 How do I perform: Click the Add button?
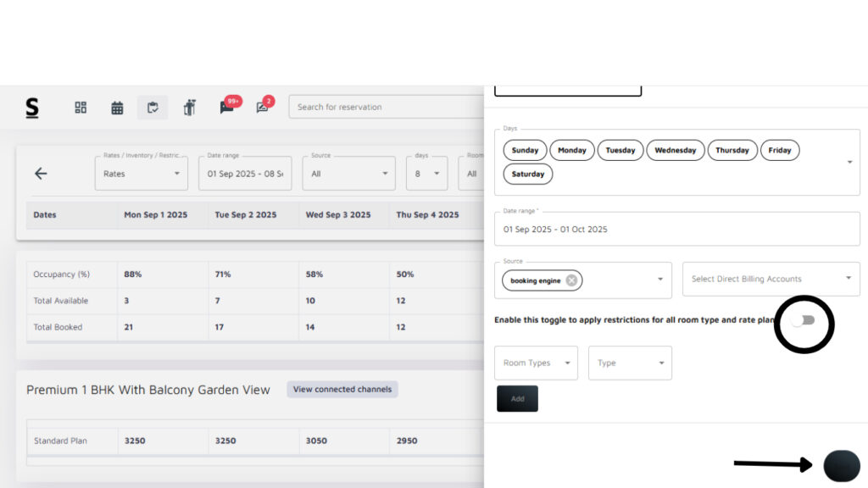pos(517,398)
